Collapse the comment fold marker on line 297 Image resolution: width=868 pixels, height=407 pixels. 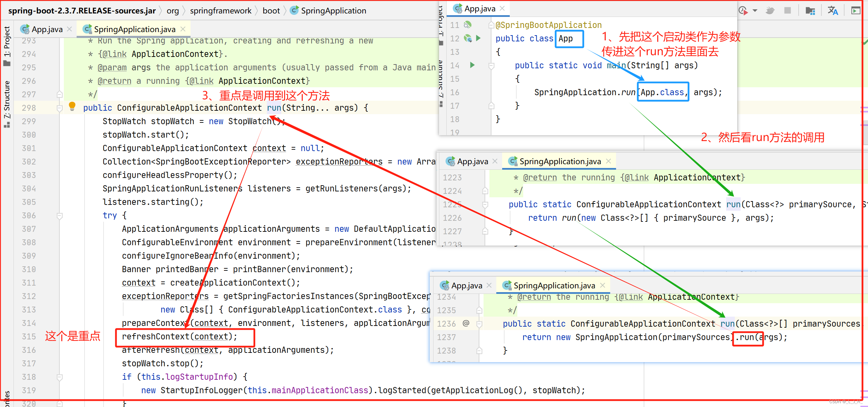pos(59,94)
